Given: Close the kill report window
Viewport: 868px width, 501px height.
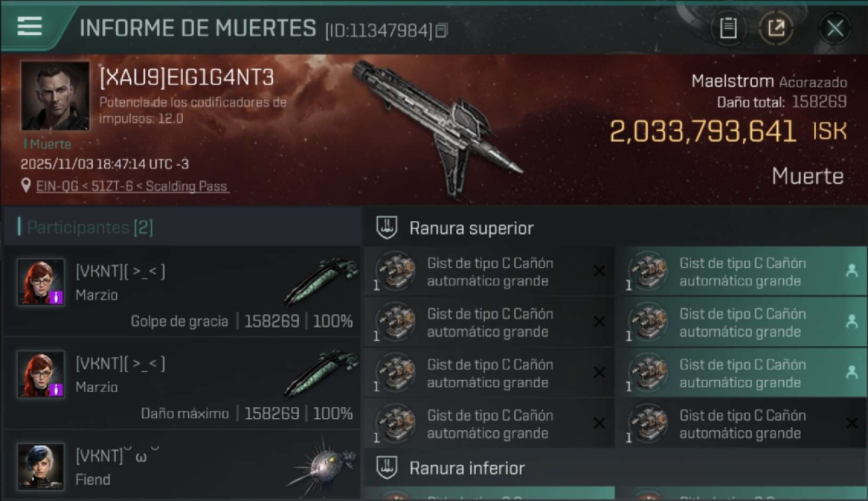Looking at the screenshot, I should pyautogui.click(x=835, y=28).
